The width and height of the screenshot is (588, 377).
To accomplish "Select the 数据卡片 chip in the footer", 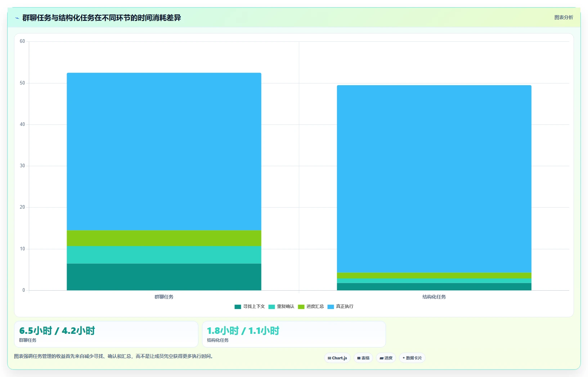I will (412, 358).
